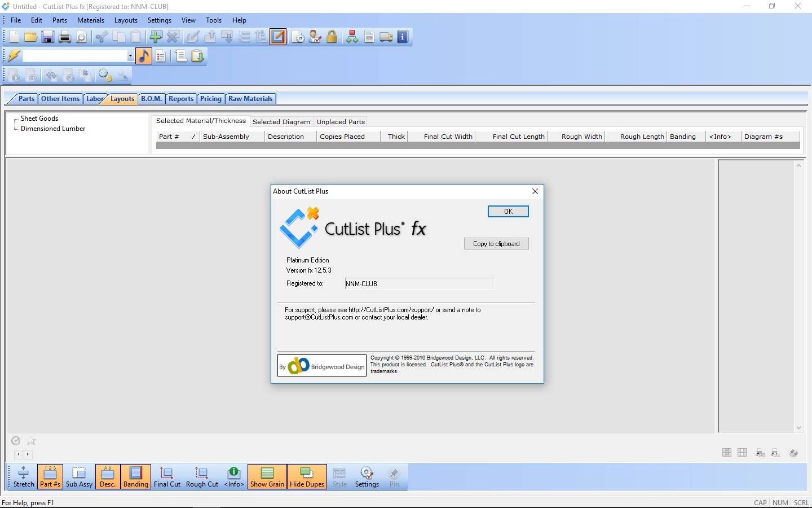Click the Registered to field
Viewport: 812px width, 508px height.
point(420,284)
